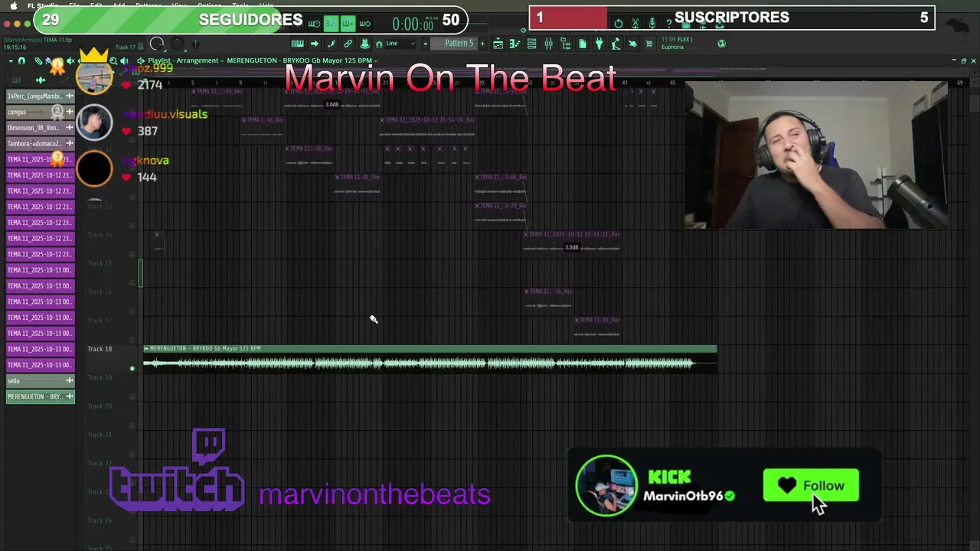Open Playlist - Arrangement dropdown arrow
Image resolution: width=980 pixels, height=551 pixels.
click(222, 60)
